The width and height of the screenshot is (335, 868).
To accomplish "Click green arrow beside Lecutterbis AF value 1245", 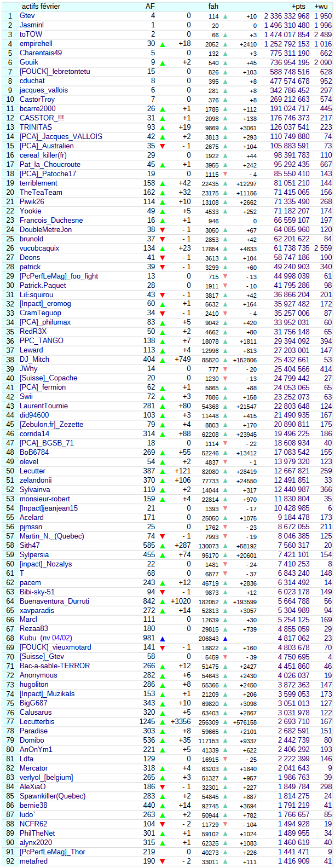I will tap(162, 722).
